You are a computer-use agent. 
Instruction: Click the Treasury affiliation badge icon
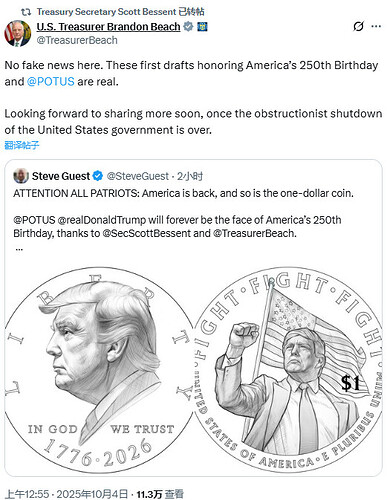tap(202, 26)
